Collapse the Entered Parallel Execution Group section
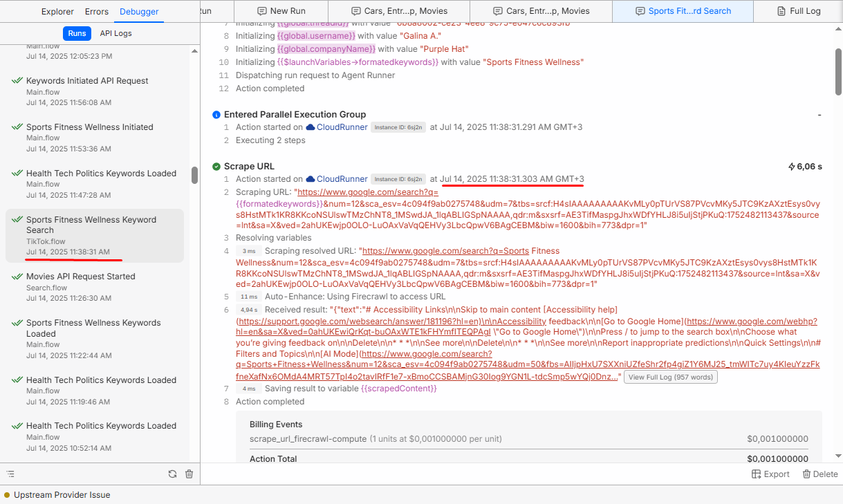This screenshot has width=843, height=504. click(819, 115)
